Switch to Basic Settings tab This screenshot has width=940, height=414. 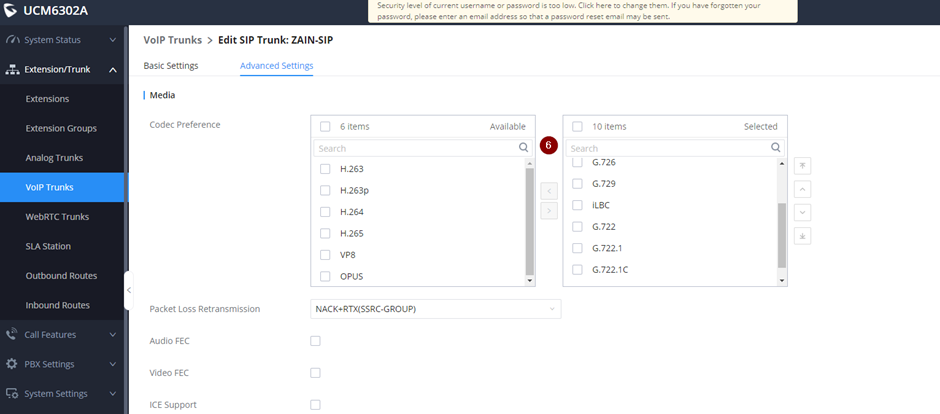click(171, 66)
